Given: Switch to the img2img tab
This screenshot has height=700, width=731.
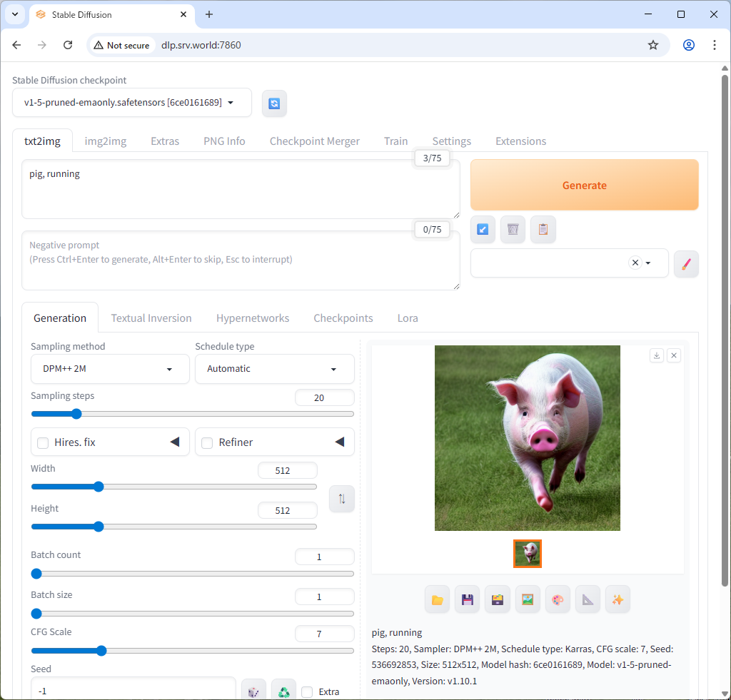Looking at the screenshot, I should click(x=106, y=141).
